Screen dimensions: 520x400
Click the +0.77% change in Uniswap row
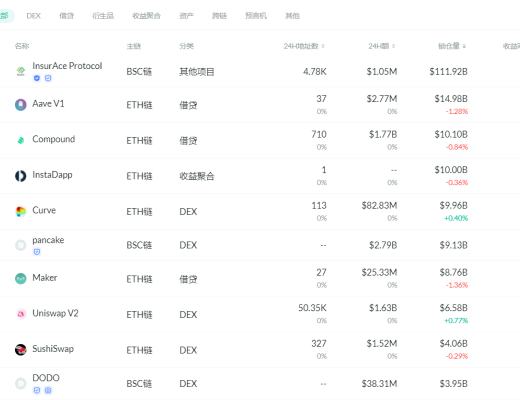tap(456, 321)
